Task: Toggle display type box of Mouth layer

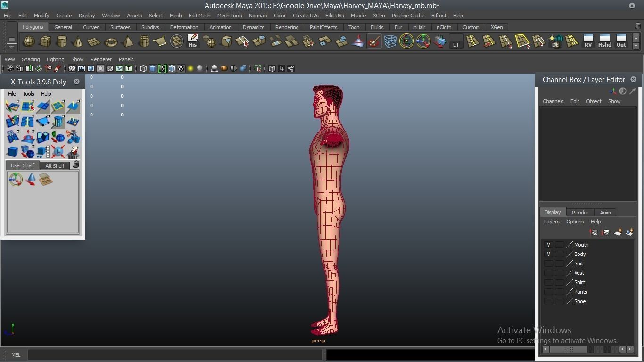Action: coord(560,245)
